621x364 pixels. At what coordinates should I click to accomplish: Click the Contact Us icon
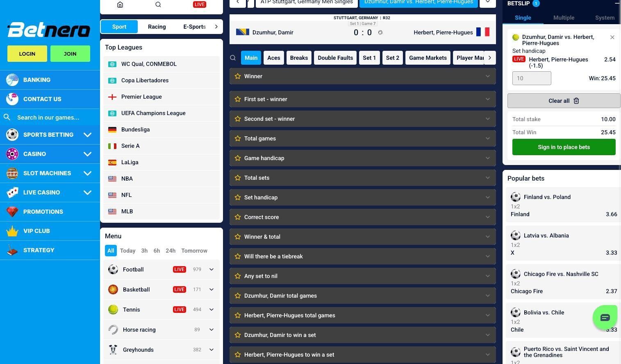(12, 99)
